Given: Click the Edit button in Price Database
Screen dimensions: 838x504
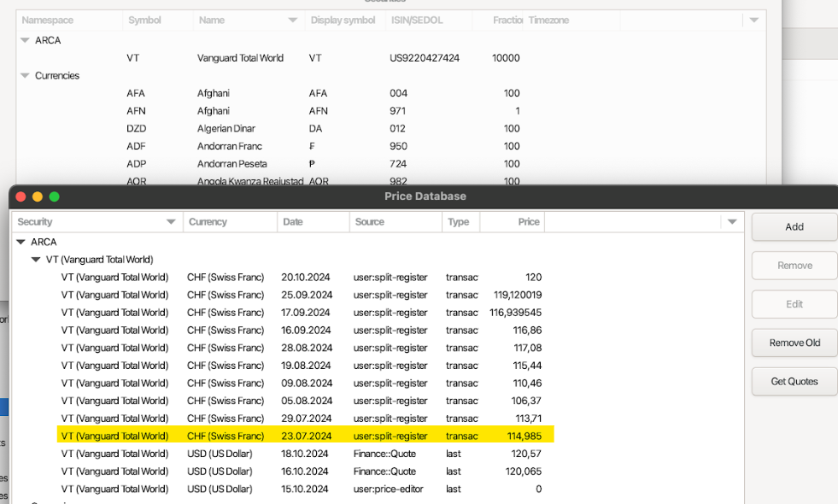Looking at the screenshot, I should 794,304.
